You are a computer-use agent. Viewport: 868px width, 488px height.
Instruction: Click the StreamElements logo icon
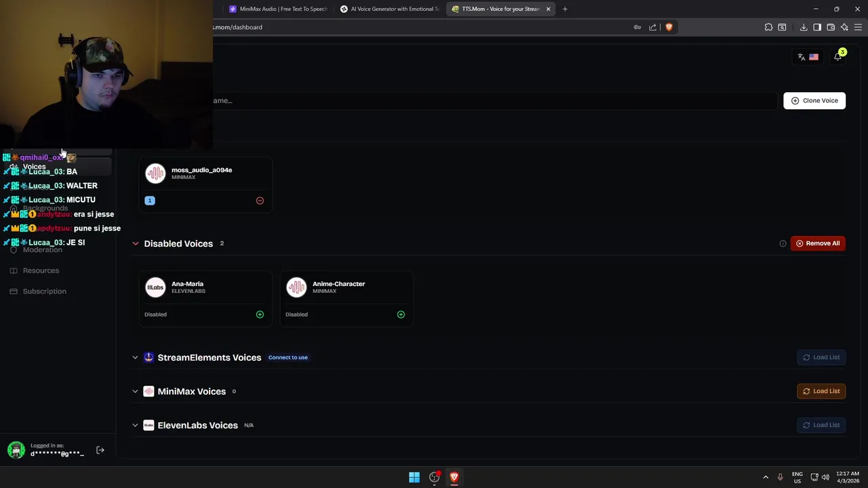(x=149, y=357)
